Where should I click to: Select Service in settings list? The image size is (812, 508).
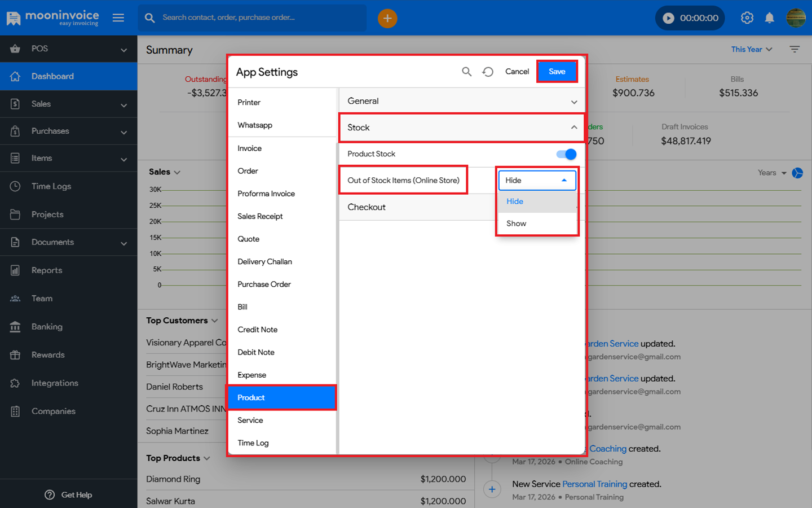[x=250, y=421]
